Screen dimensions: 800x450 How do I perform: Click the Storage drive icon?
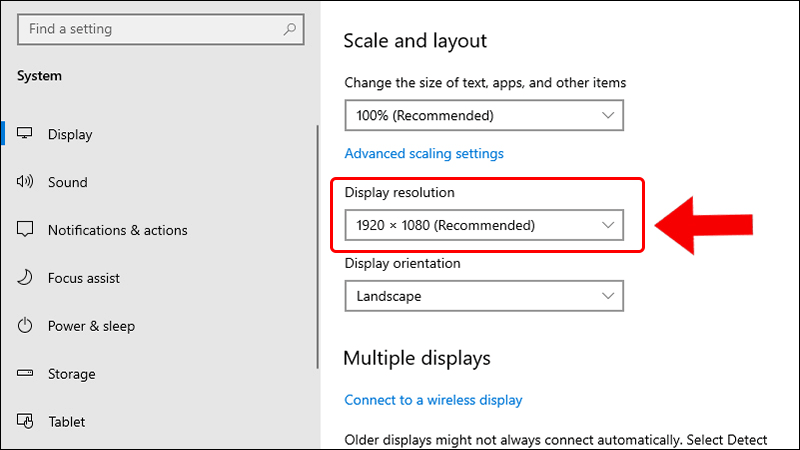[26, 374]
